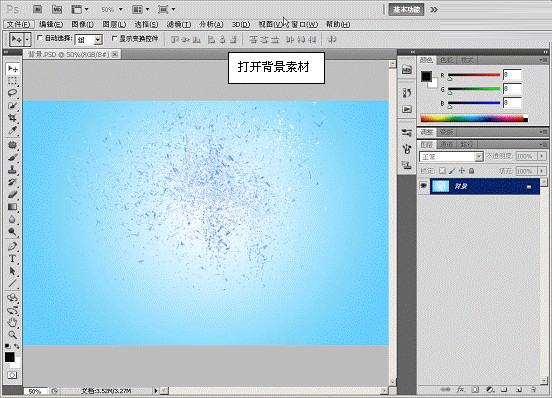The height and width of the screenshot is (398, 552).
Task: Open the Move tool preset picker arrow
Action: click(x=27, y=39)
